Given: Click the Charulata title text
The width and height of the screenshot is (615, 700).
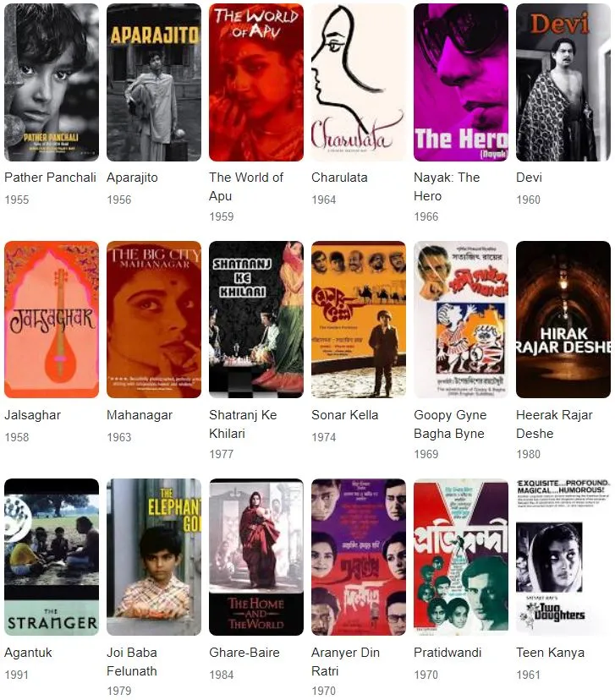Looking at the screenshot, I should pyautogui.click(x=339, y=178).
